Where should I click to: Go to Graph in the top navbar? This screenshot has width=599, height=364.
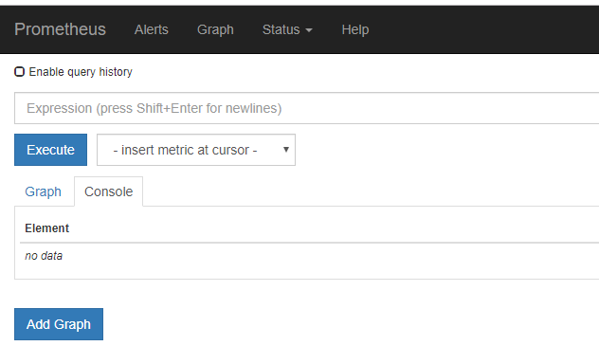click(x=215, y=29)
